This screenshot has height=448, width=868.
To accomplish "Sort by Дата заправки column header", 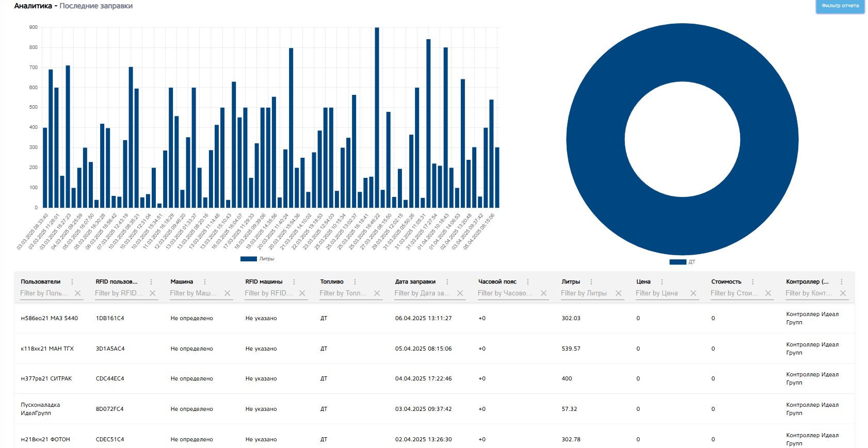I will (415, 282).
